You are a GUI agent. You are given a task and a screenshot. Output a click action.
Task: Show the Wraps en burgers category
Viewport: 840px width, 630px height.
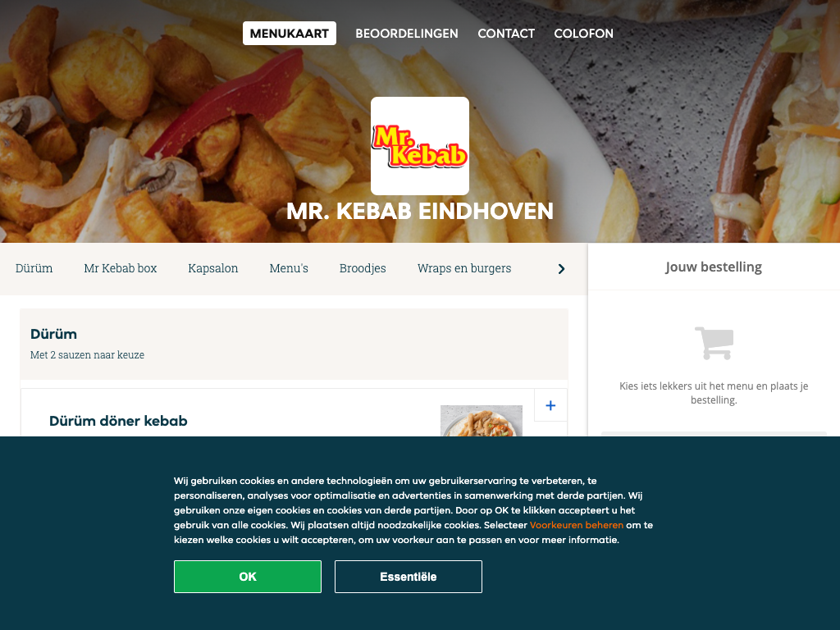click(464, 268)
